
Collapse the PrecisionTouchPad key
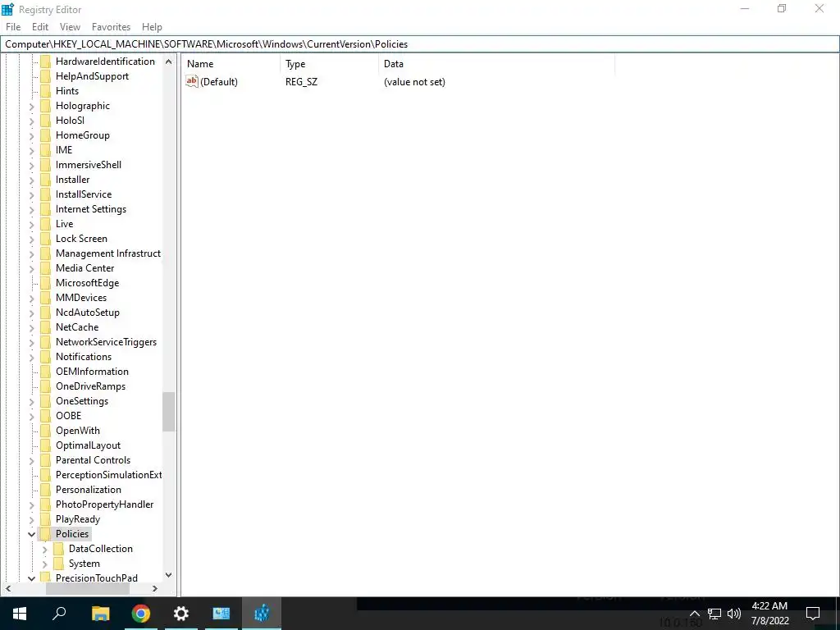[32, 578]
